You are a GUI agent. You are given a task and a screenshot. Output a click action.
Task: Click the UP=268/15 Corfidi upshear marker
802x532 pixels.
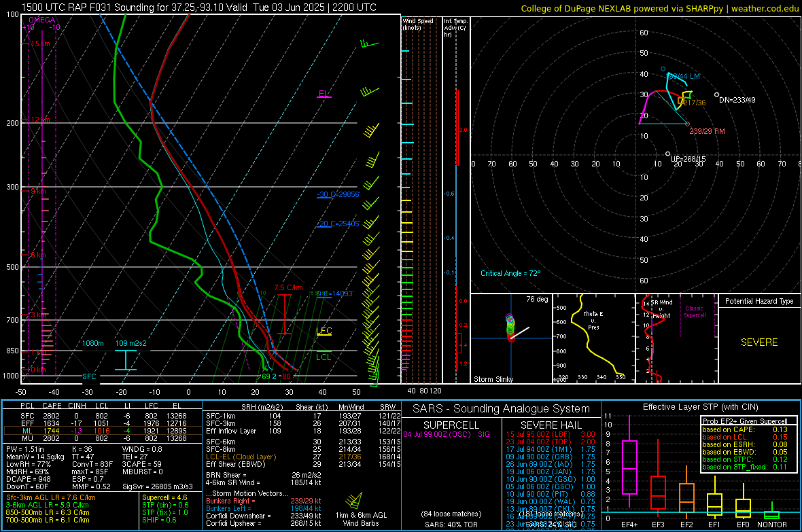(667, 154)
